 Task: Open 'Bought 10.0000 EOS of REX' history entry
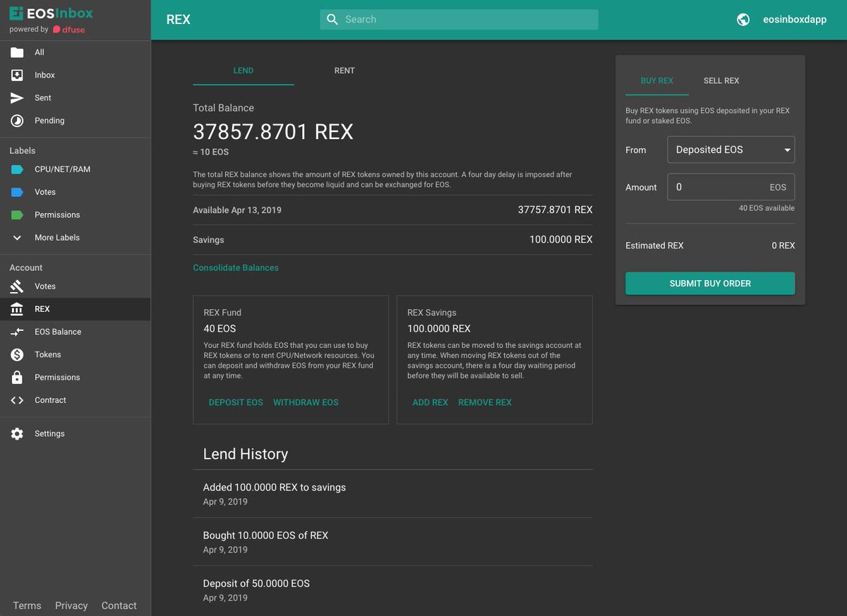(393, 542)
